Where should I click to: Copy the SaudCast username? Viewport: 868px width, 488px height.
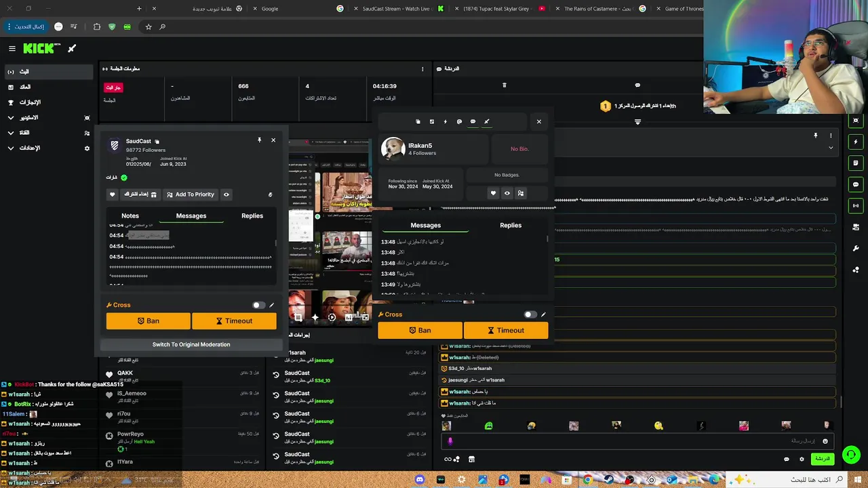point(157,142)
